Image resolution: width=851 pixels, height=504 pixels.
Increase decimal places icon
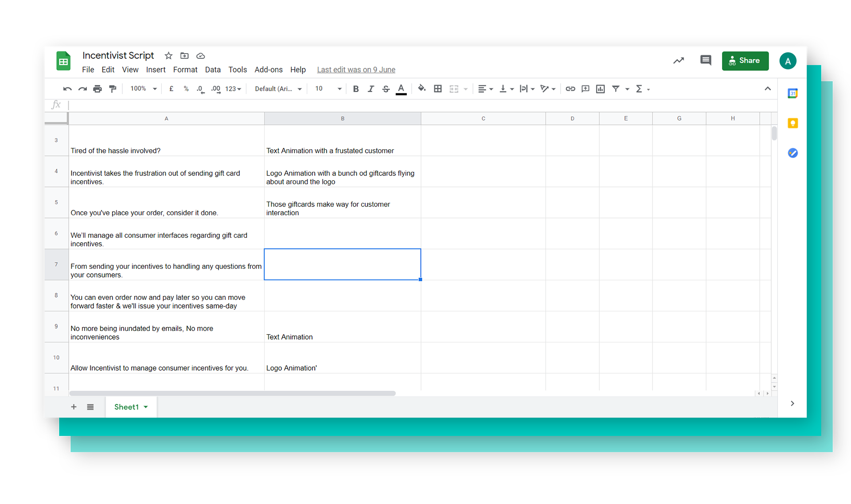(216, 89)
